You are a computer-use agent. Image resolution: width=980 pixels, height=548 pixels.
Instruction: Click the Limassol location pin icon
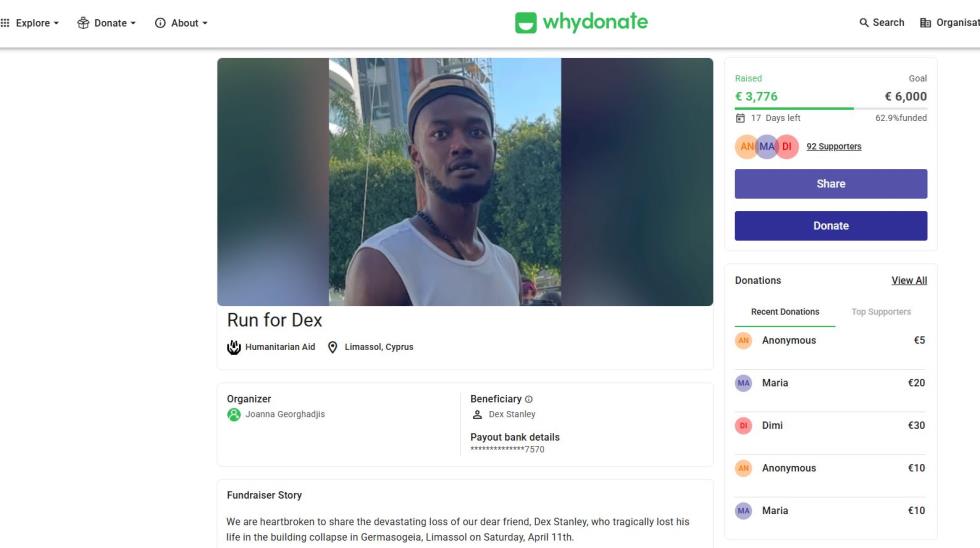tap(333, 347)
